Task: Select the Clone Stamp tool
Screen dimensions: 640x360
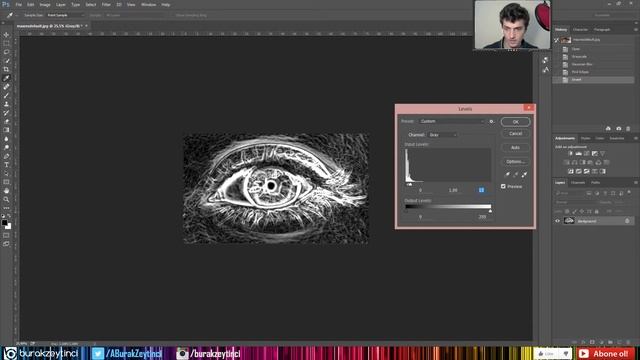Action: [x=6, y=104]
